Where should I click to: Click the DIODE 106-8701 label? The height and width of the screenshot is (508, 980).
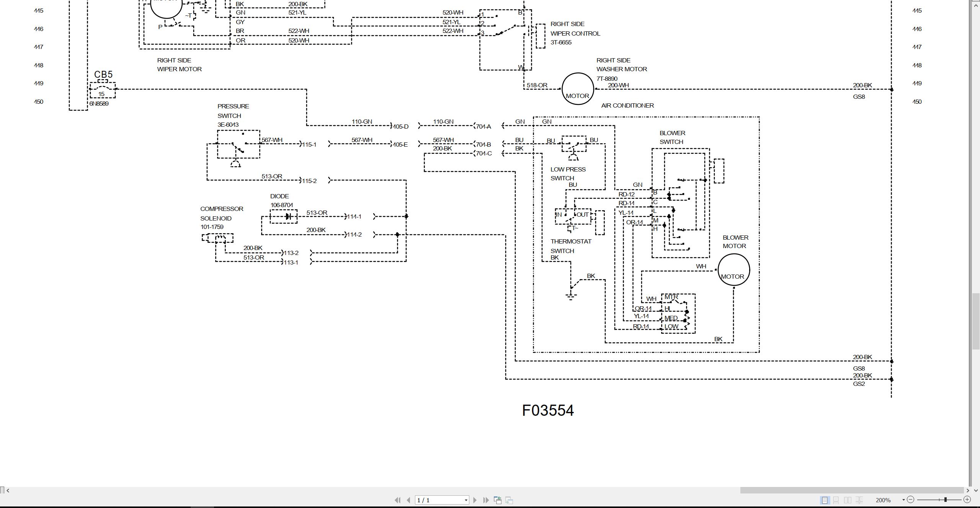(x=281, y=201)
